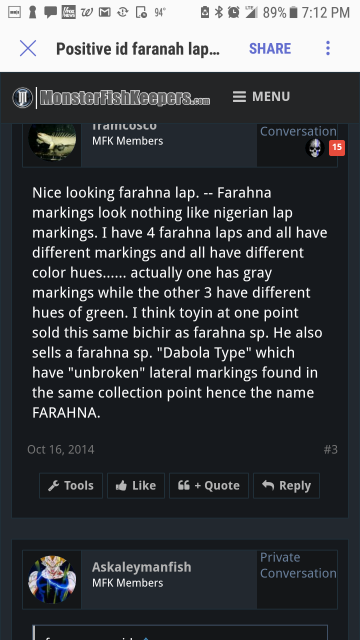Like post number 3
This screenshot has width=360, height=640.
tap(136, 486)
